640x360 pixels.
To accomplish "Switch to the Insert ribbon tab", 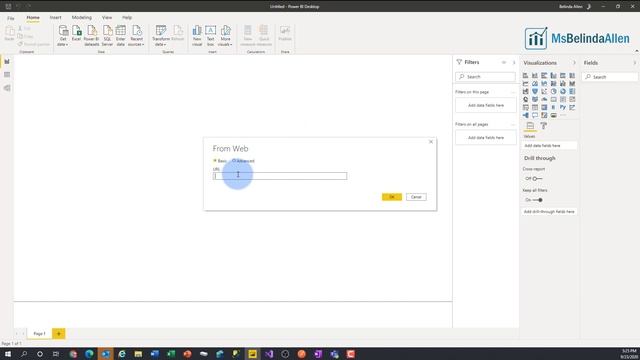I will tap(56, 18).
